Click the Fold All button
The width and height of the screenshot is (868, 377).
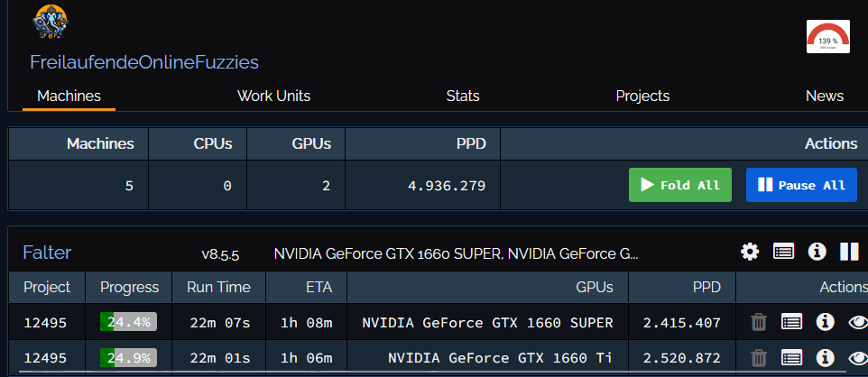pyautogui.click(x=679, y=185)
